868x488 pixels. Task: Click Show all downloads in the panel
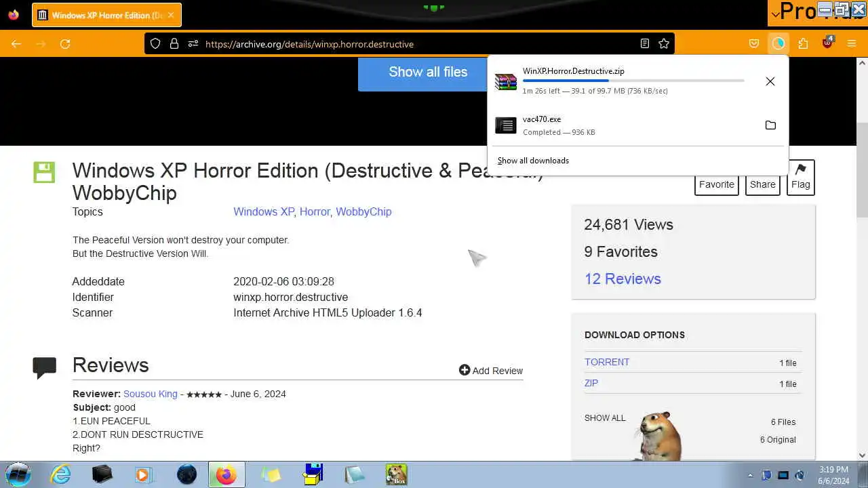(x=533, y=161)
